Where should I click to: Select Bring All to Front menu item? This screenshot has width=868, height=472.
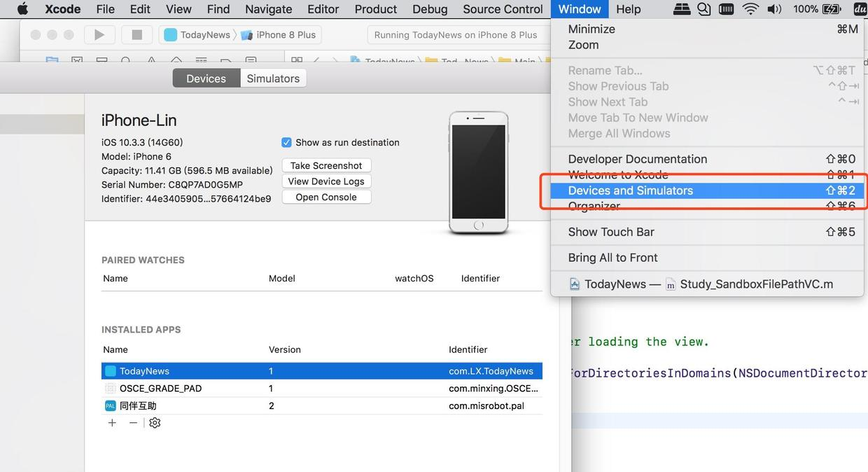click(707, 258)
